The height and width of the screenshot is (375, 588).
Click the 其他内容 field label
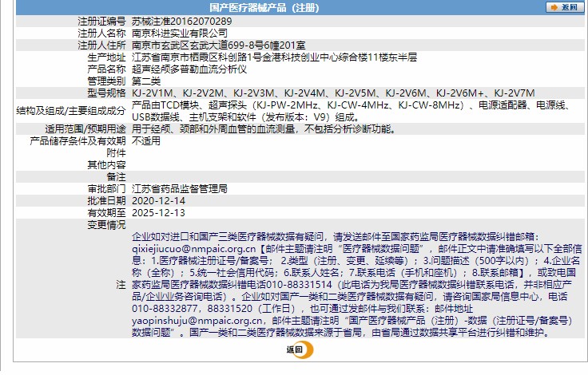[x=106, y=165]
